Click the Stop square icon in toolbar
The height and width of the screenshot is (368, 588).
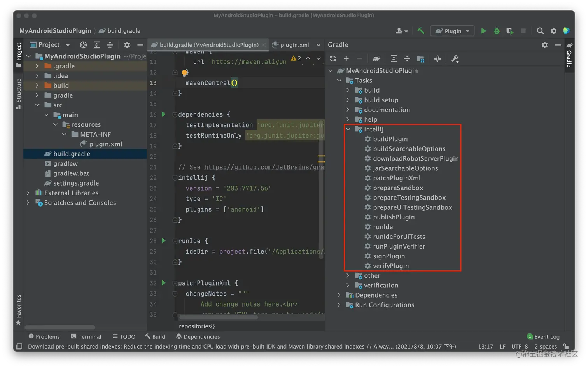click(x=523, y=31)
